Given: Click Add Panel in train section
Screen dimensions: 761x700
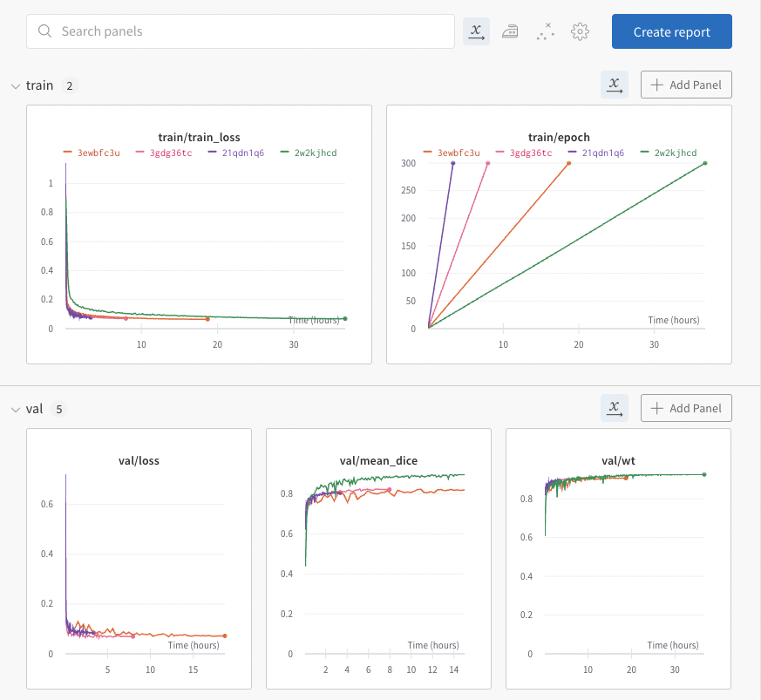Looking at the screenshot, I should pos(686,85).
